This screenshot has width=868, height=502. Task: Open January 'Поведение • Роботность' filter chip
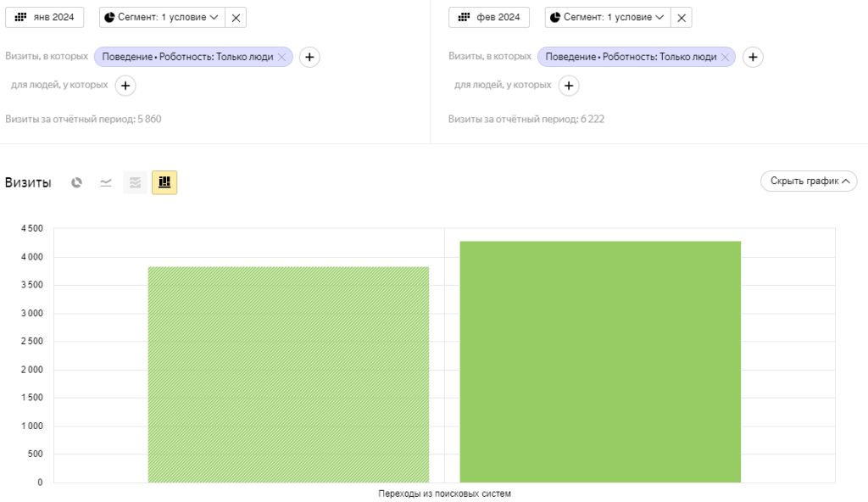point(186,57)
